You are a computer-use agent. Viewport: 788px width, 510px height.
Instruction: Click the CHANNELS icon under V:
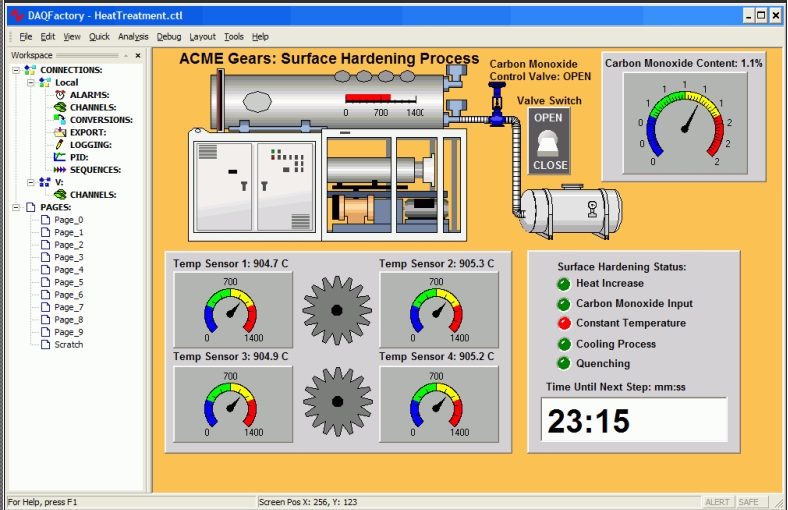point(60,194)
